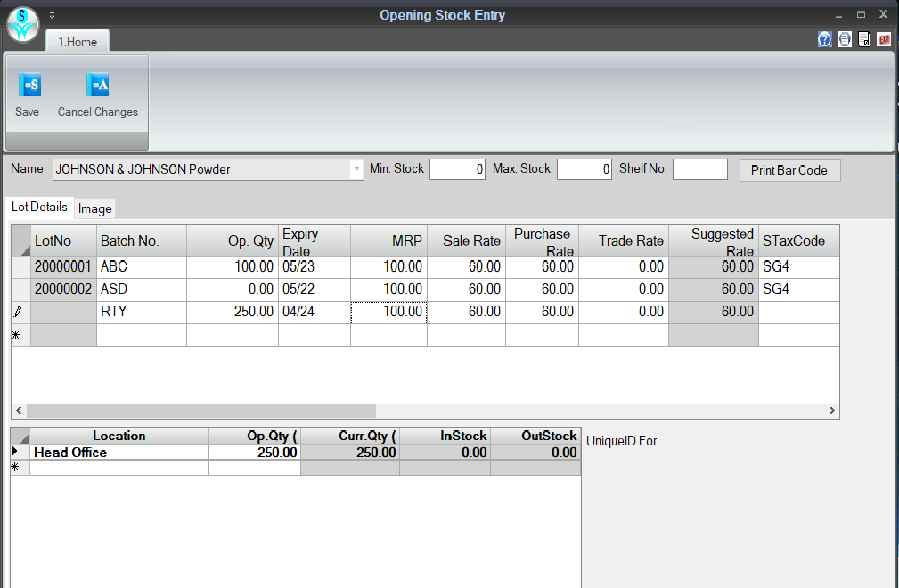Click the 250.00 Op.Qty cell for Head Office
The width and height of the screenshot is (899, 588).
point(255,453)
